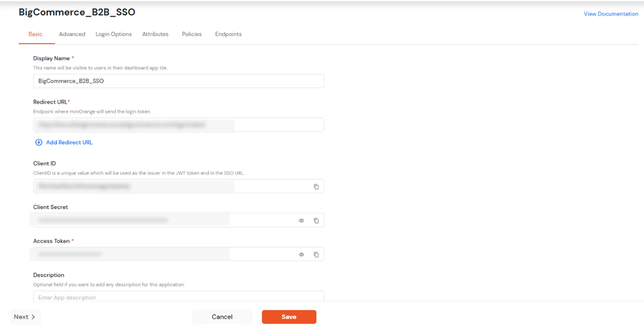Switch to the Advanced tab
Screen dimensions: 644x329
click(x=72, y=34)
